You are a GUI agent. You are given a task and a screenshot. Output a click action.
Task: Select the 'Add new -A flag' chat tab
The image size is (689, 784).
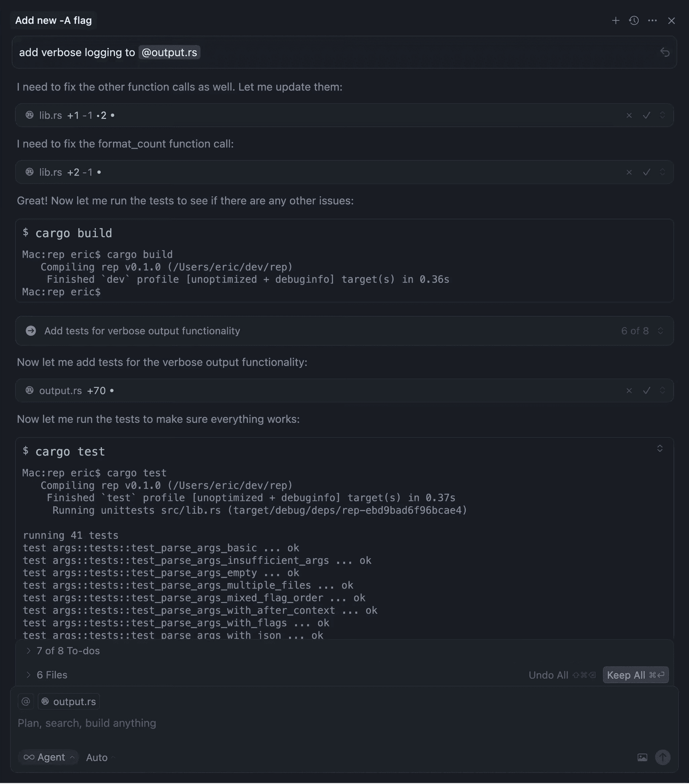point(54,20)
